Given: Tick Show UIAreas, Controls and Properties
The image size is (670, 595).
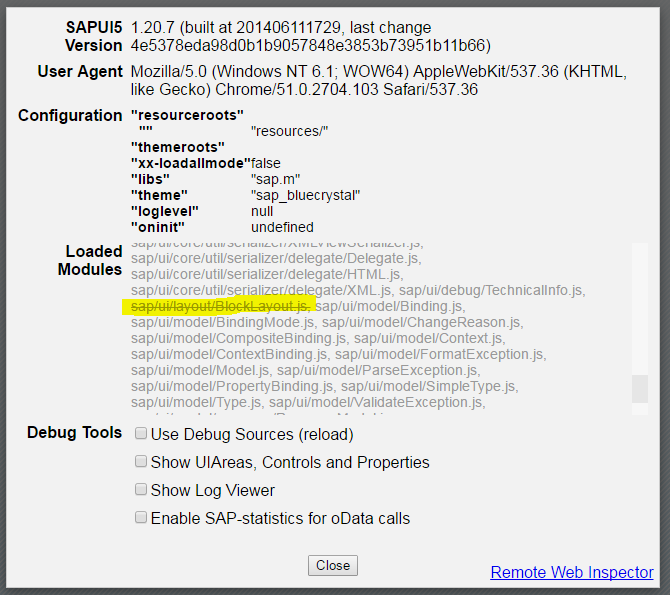Looking at the screenshot, I should point(141,461).
